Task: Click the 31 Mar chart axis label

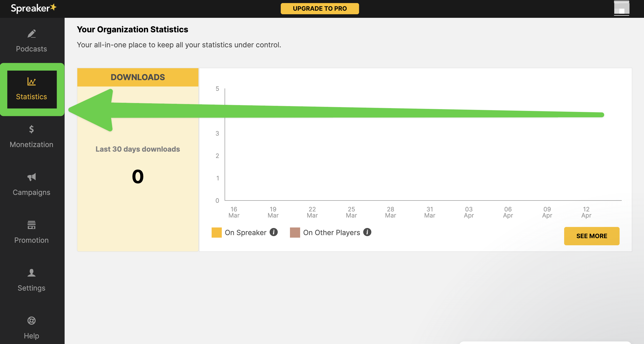Action: coord(430,212)
